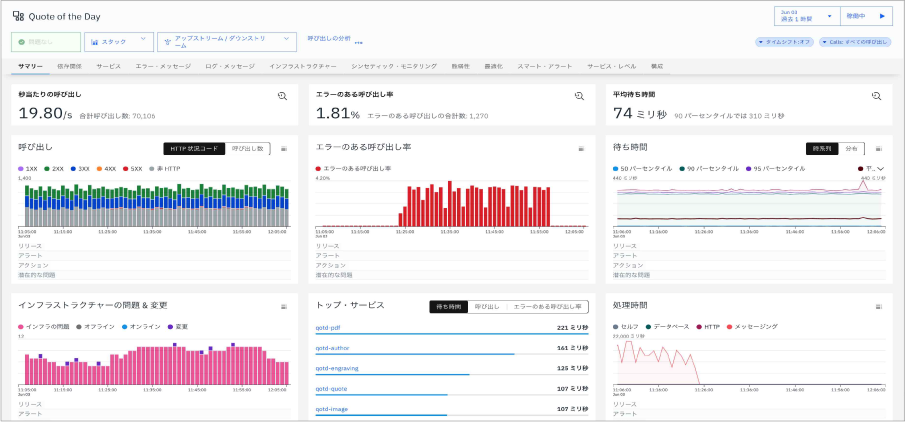Open zoom on the 秒当たりの呼び出し card
905x422 pixels.
(x=282, y=96)
